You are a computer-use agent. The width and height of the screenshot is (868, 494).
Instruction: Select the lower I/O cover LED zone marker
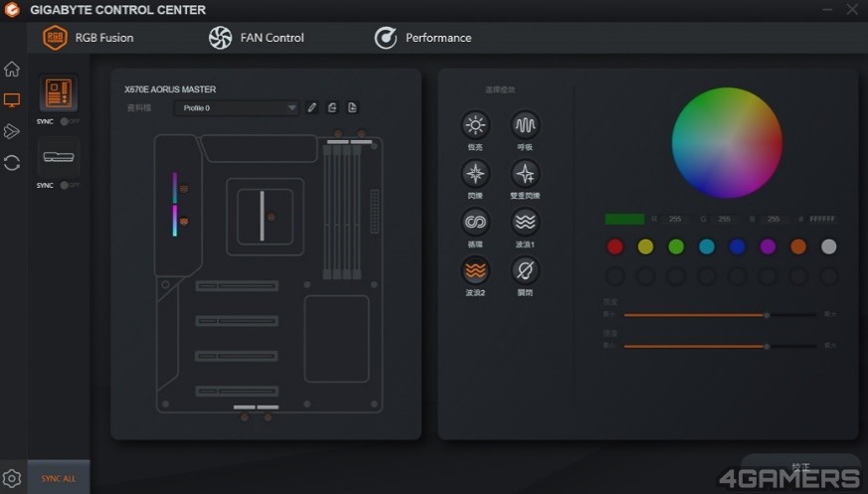[184, 222]
